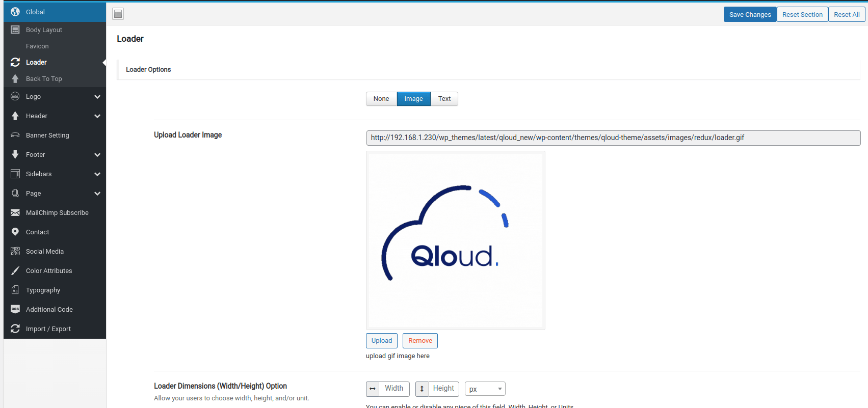Click the Typography icon
This screenshot has width=868, height=408.
coord(15,290)
